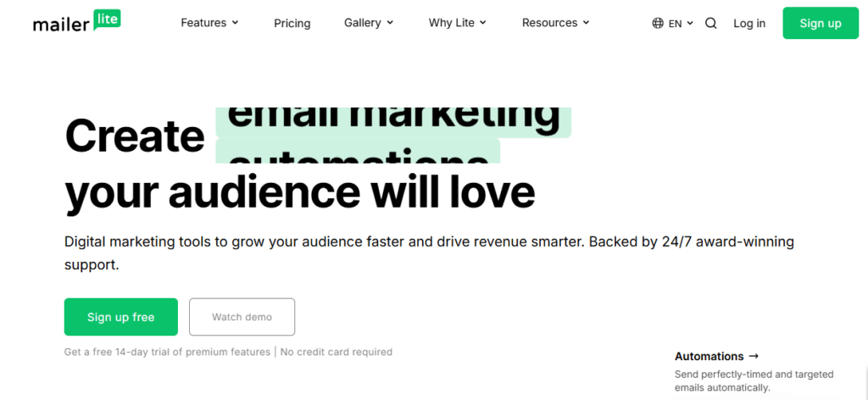
Task: Open the search magnifier icon
Action: 711,24
